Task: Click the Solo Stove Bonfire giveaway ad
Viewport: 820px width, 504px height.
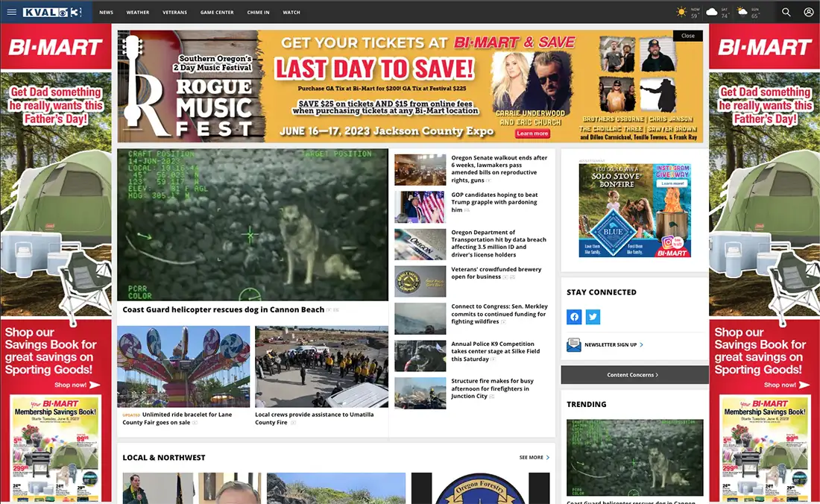Action: [x=635, y=210]
